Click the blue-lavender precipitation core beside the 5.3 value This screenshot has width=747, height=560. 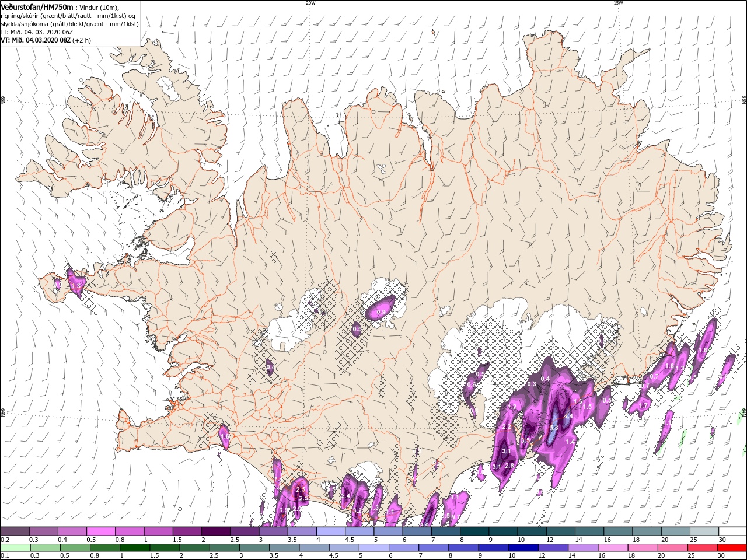553,428
